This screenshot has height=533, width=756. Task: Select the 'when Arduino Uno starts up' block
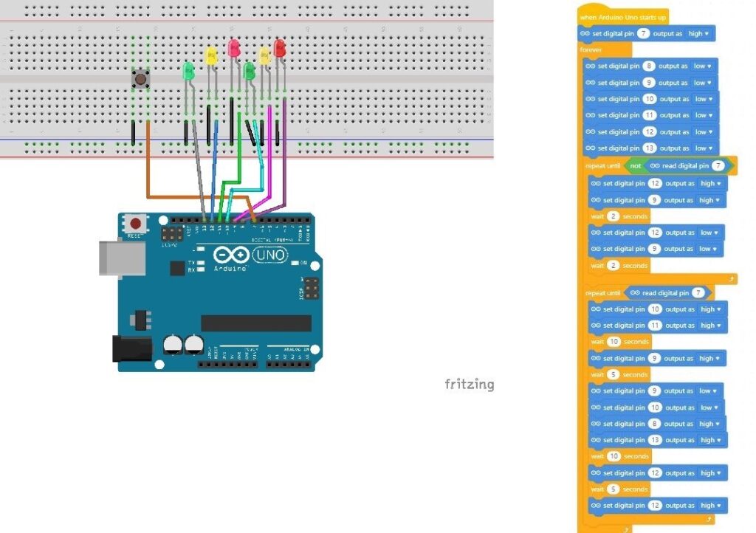pyautogui.click(x=622, y=17)
